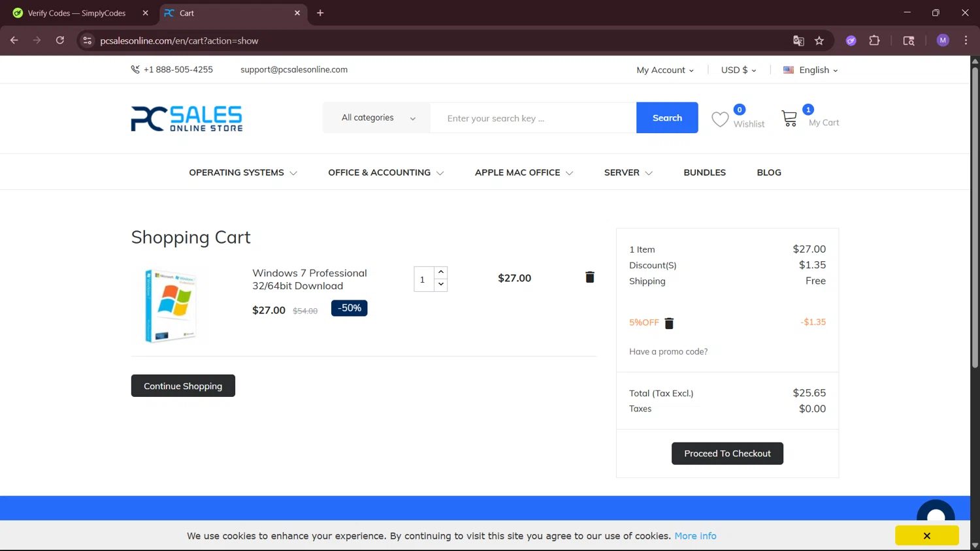Image resolution: width=980 pixels, height=551 pixels.
Task: Click the Shopping Cart heading
Action: [191, 237]
